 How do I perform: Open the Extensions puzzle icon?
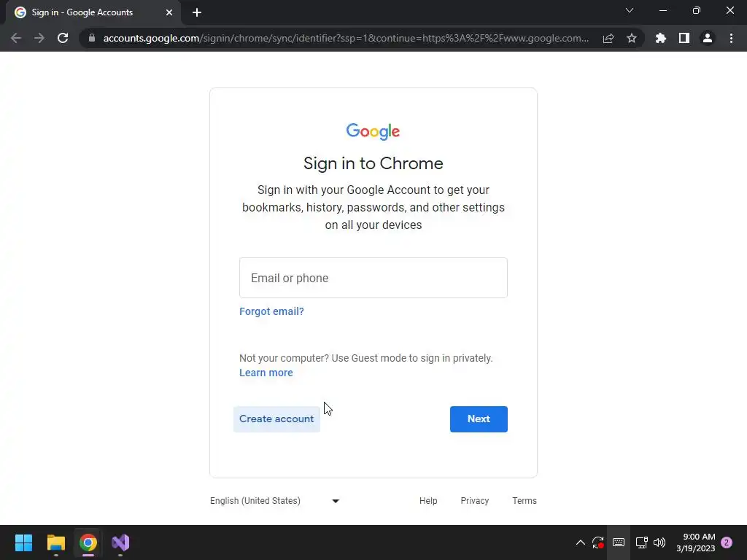click(661, 38)
